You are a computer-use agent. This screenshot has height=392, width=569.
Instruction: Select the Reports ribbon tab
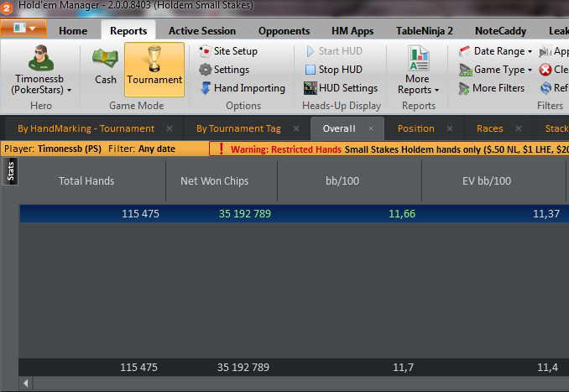coord(128,31)
